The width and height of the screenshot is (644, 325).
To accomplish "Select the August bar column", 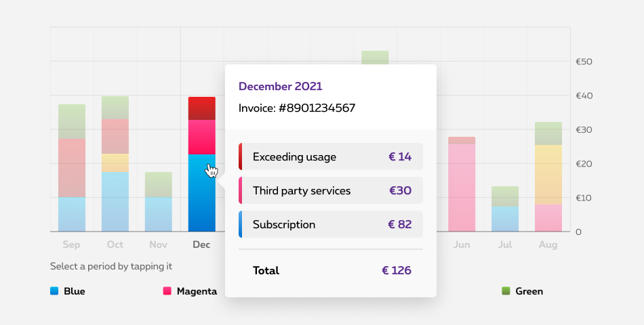I will coord(548,177).
